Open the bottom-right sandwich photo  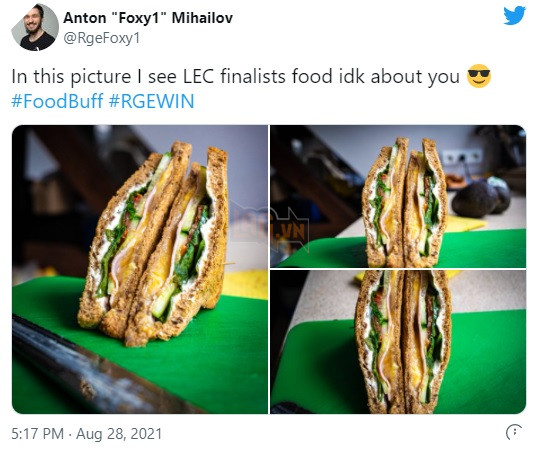coord(398,342)
